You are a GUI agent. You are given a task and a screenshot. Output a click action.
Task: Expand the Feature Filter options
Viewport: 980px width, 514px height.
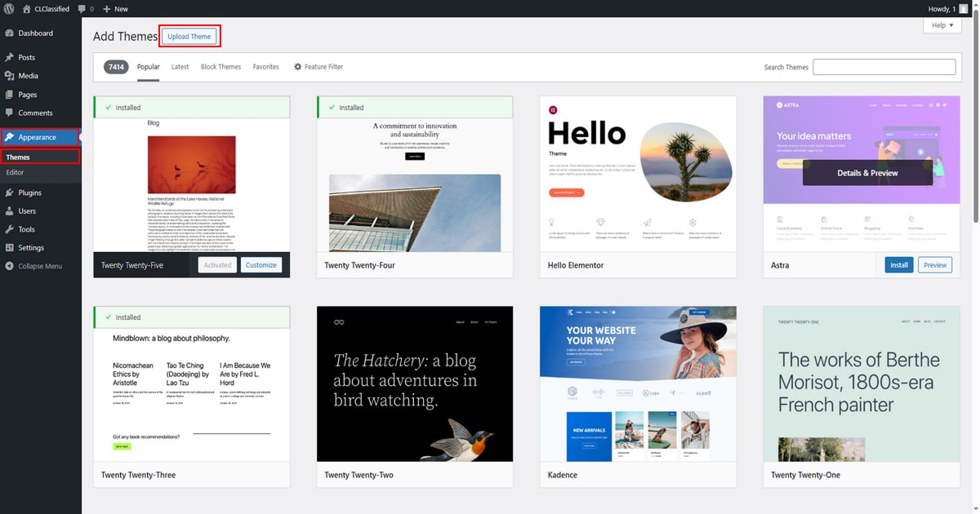[x=318, y=67]
